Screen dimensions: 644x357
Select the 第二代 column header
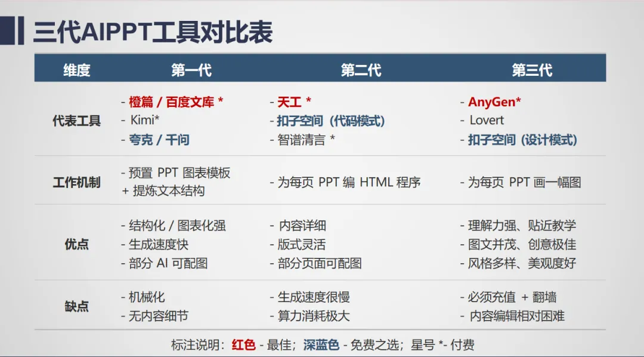click(361, 70)
